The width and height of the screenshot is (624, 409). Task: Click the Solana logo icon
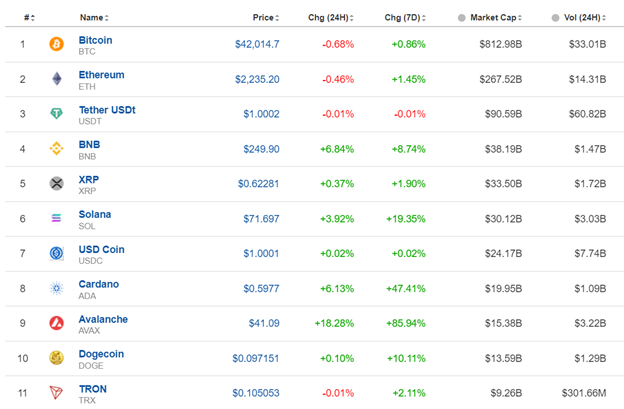click(56, 218)
